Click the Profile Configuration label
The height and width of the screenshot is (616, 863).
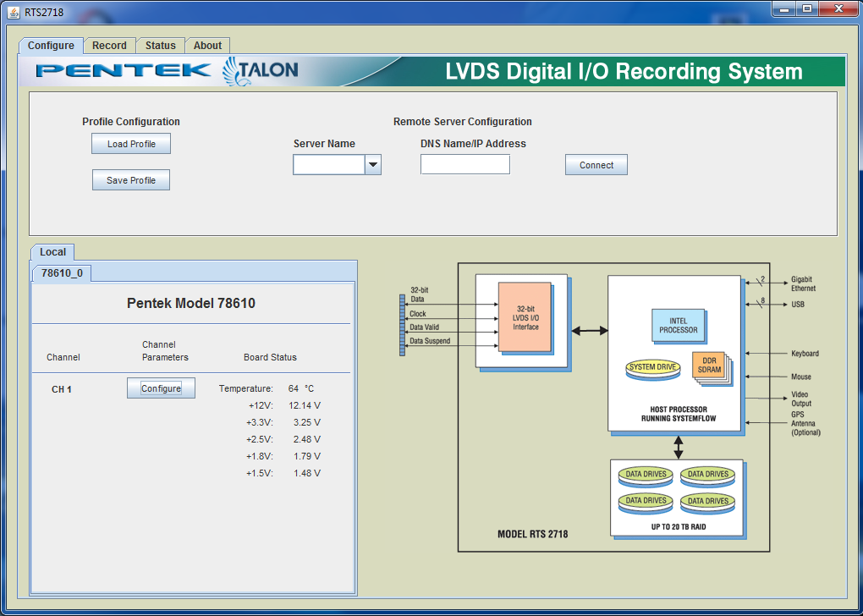click(131, 122)
